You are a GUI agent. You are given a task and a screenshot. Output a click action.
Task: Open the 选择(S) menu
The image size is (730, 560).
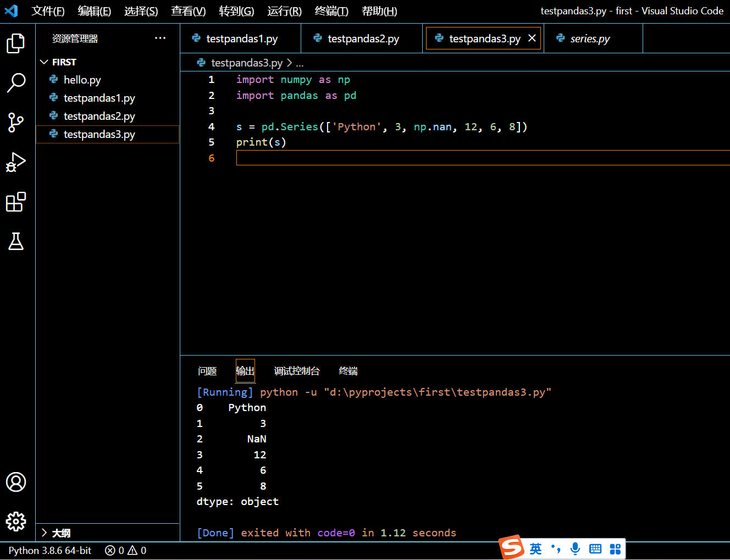(141, 11)
